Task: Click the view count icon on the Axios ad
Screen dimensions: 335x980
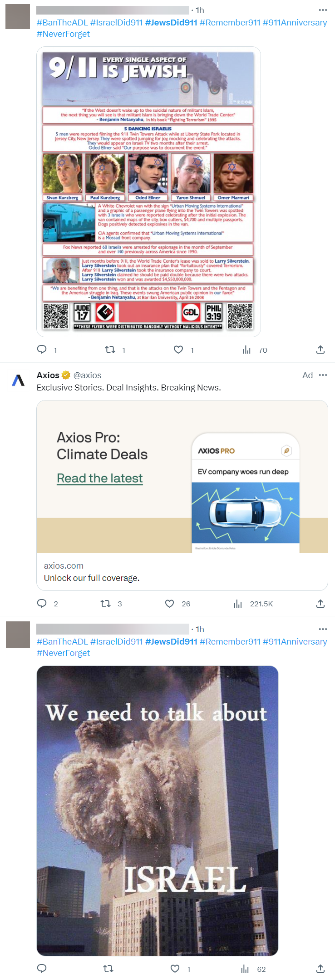Action: pyautogui.click(x=237, y=603)
